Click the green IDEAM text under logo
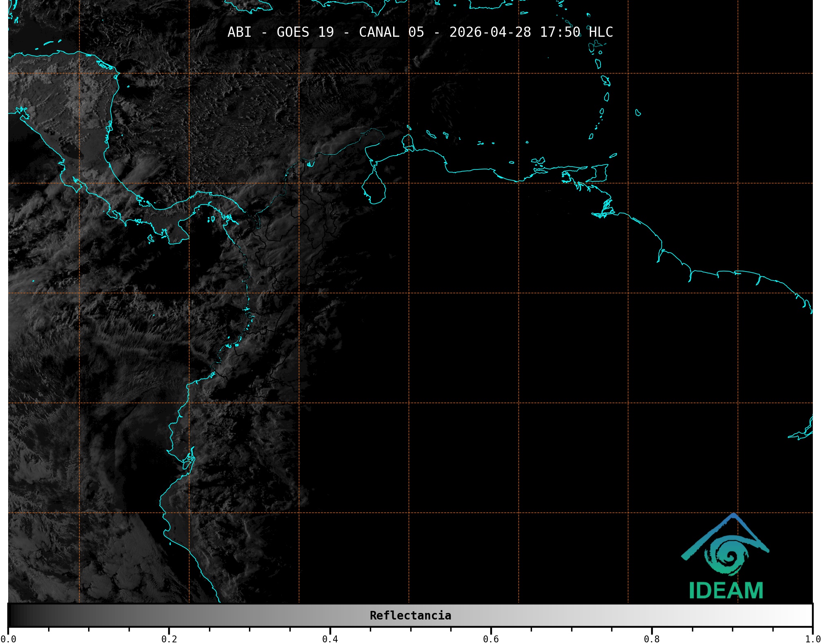Viewport: 821px width, 644px height. [x=726, y=591]
